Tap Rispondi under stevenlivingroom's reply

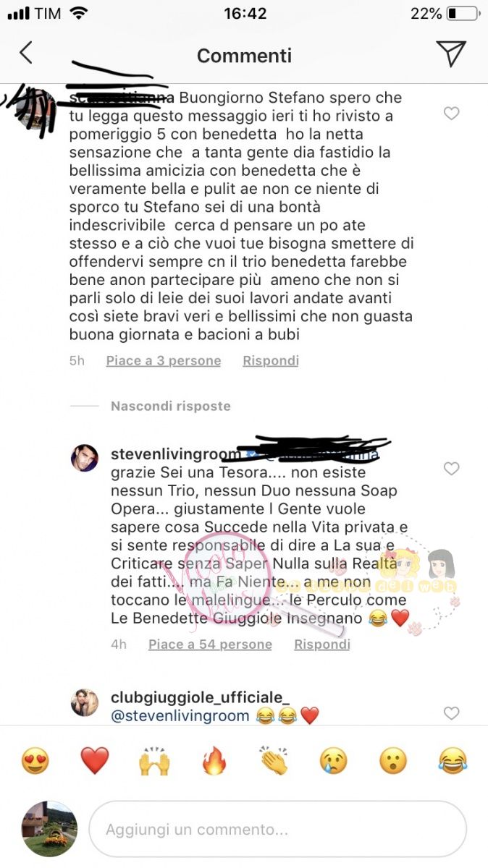point(322,644)
